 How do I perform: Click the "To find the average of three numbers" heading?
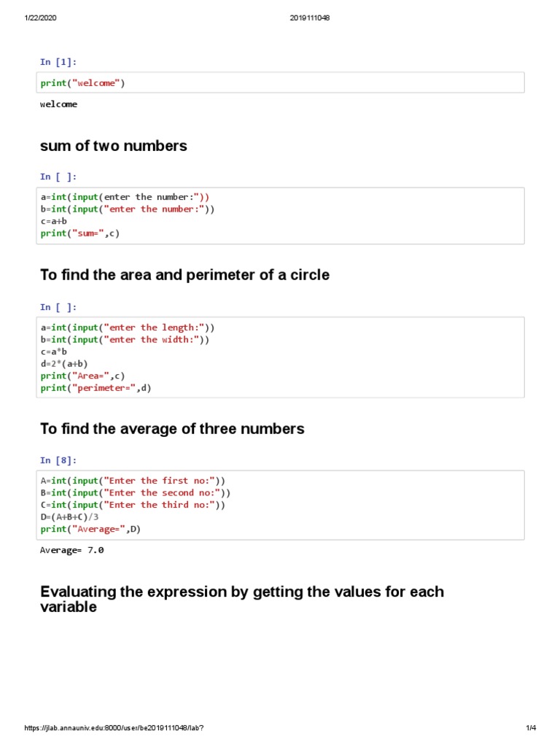tap(172, 429)
